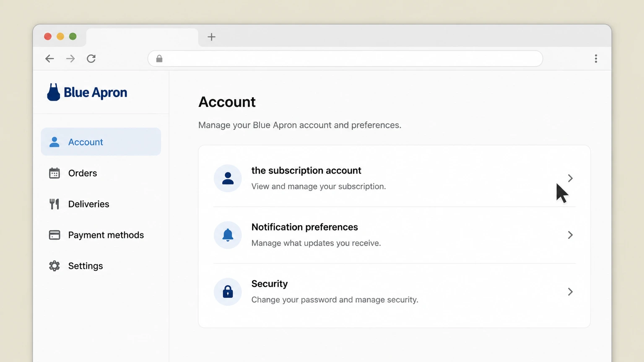Open 'the subscription account' title link
Image resolution: width=644 pixels, height=362 pixels.
306,171
